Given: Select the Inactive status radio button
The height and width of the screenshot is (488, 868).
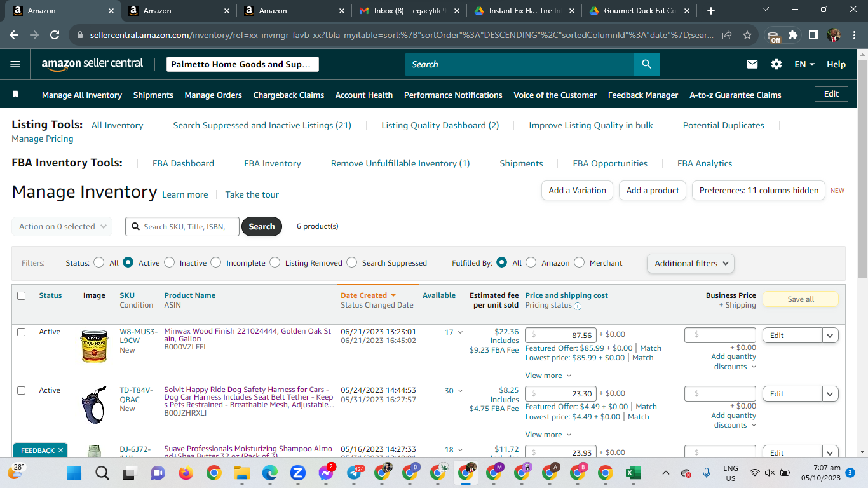Looking at the screenshot, I should 169,262.
